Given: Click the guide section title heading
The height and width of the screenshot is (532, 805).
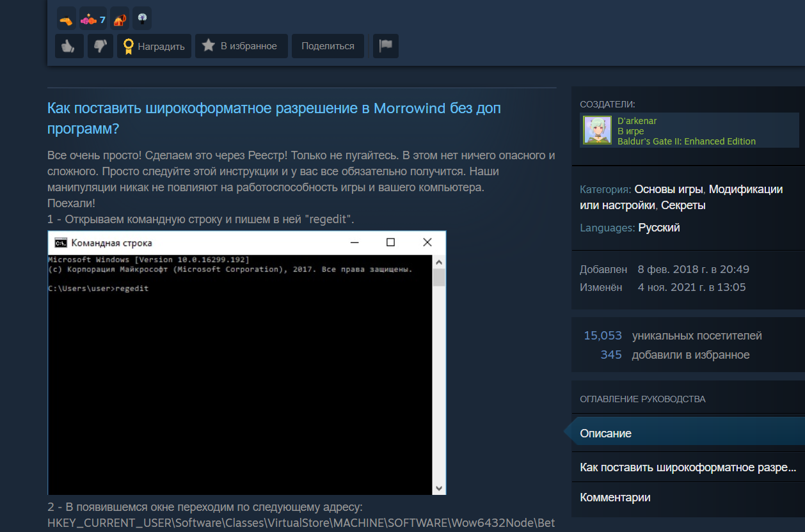Looking at the screenshot, I should 274,118.
